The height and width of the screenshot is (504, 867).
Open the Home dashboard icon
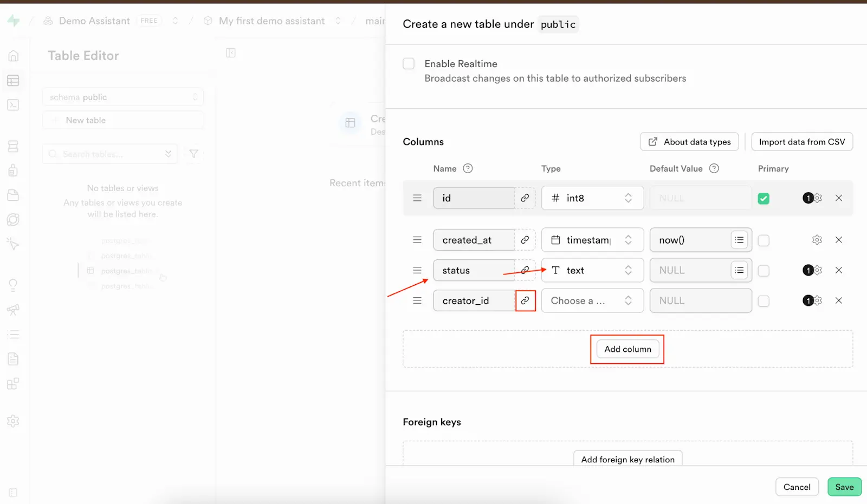tap(13, 55)
